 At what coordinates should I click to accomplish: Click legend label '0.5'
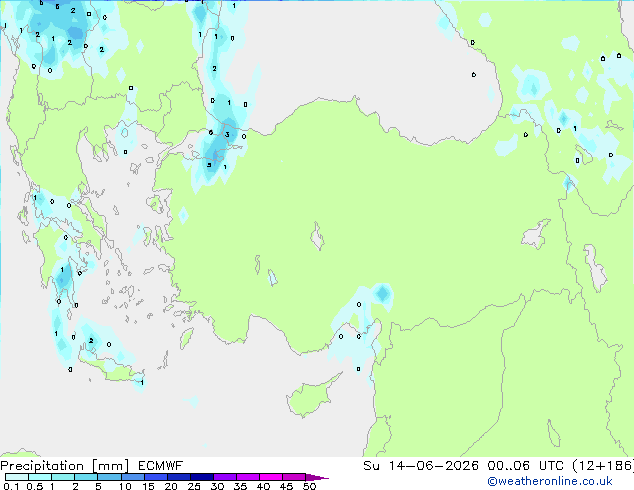(x=35, y=486)
